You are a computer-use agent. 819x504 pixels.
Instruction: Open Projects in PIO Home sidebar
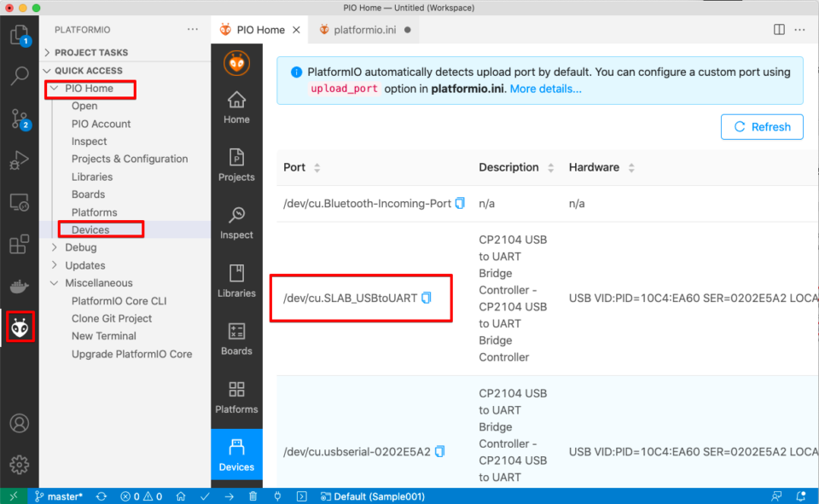click(x=236, y=165)
